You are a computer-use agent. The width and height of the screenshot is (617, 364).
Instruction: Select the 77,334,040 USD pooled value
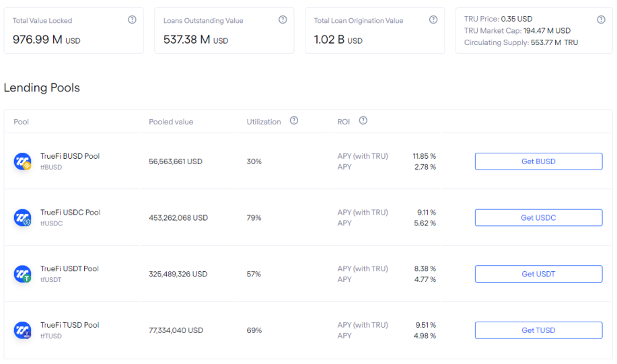tap(176, 330)
